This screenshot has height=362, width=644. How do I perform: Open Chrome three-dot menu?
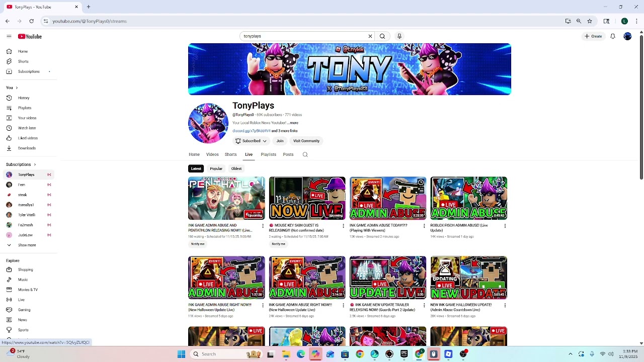(x=636, y=21)
